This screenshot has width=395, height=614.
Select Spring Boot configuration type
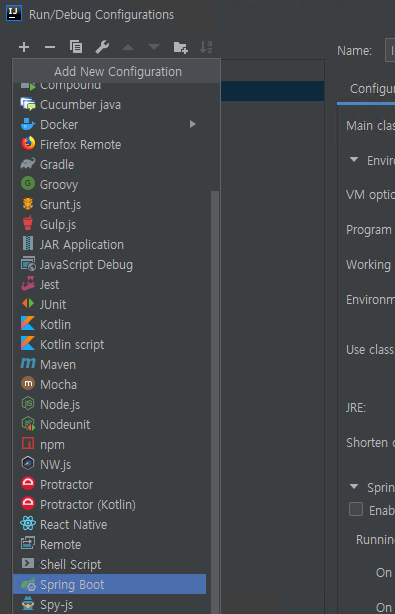click(110, 584)
